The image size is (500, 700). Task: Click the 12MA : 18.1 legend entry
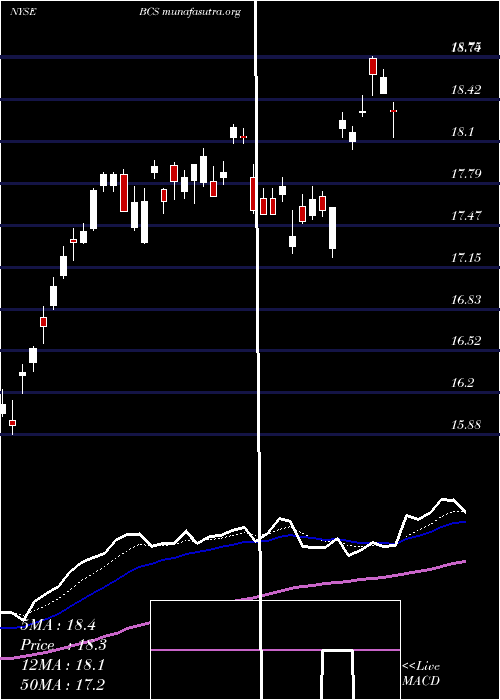click(x=63, y=666)
